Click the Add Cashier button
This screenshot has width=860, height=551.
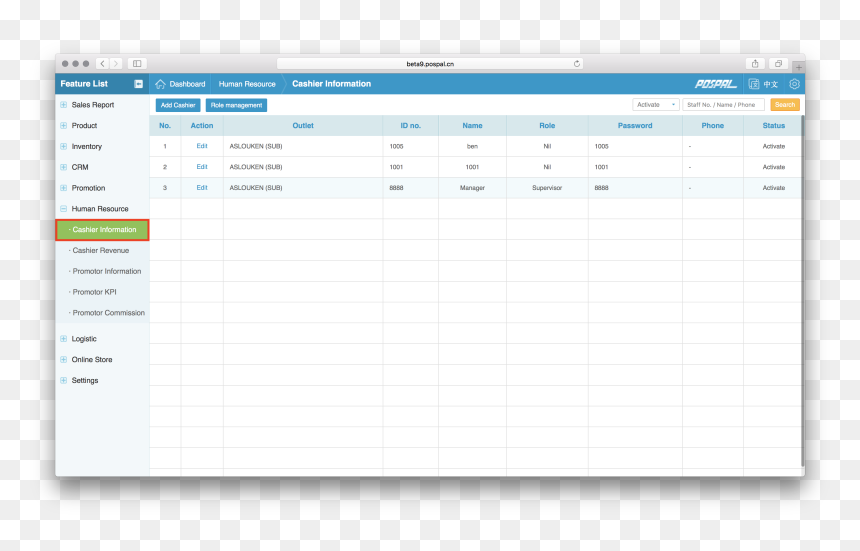tap(178, 105)
